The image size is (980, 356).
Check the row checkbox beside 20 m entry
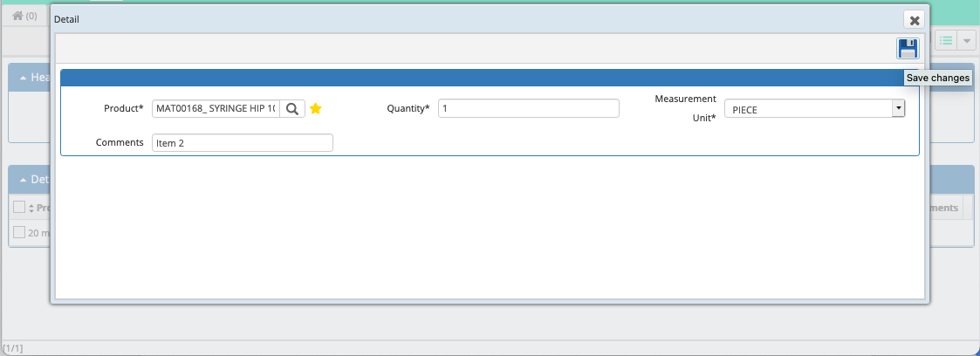pos(19,232)
